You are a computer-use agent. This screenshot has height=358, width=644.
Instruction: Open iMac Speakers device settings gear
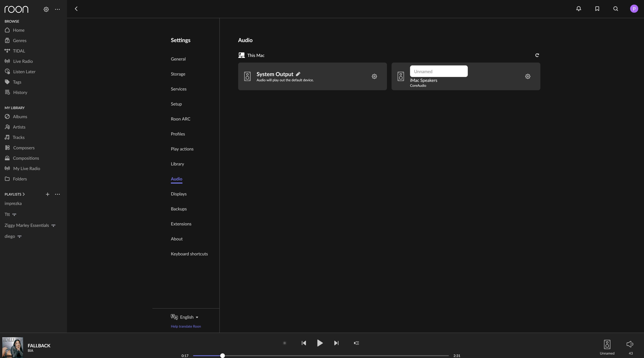pos(528,76)
